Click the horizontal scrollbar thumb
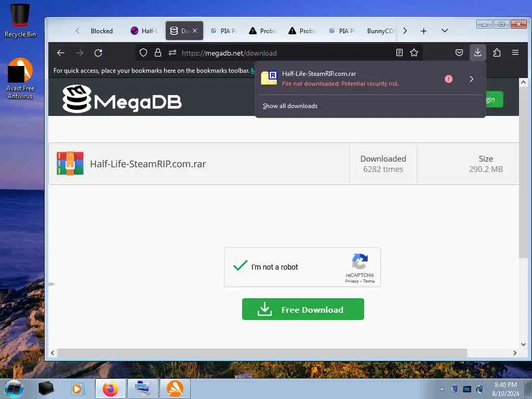532x399 pixels. coord(262,353)
